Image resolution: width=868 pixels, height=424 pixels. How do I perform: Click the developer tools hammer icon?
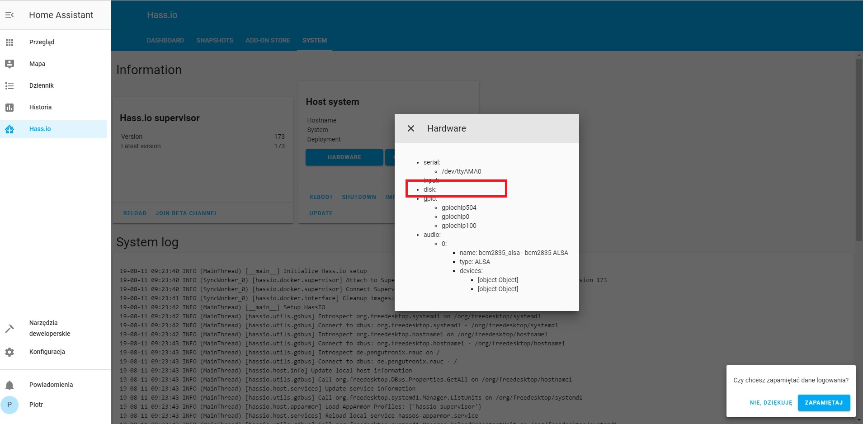tap(9, 328)
